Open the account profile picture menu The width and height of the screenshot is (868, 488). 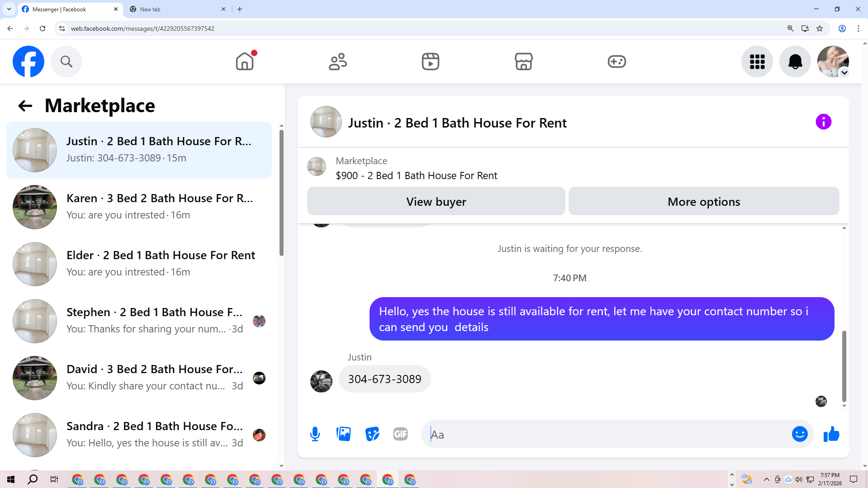coord(833,62)
